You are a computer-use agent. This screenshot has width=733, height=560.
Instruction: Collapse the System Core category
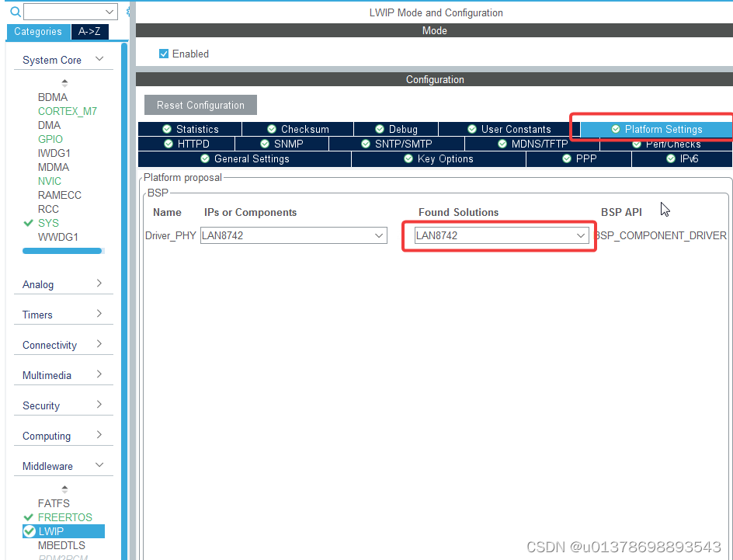click(99, 59)
